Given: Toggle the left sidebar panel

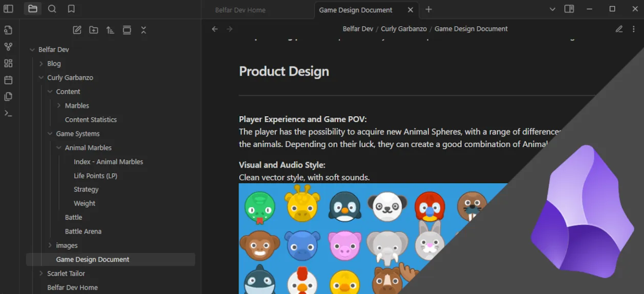Looking at the screenshot, I should [8, 9].
